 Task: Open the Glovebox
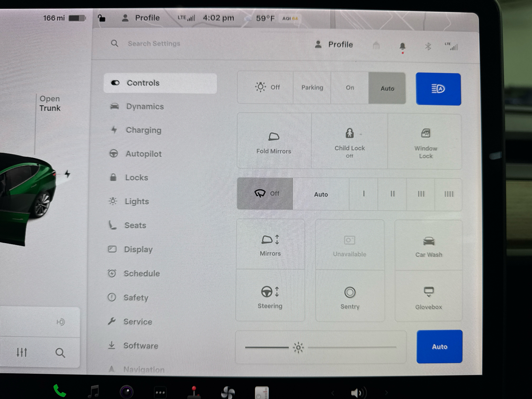pyautogui.click(x=429, y=297)
